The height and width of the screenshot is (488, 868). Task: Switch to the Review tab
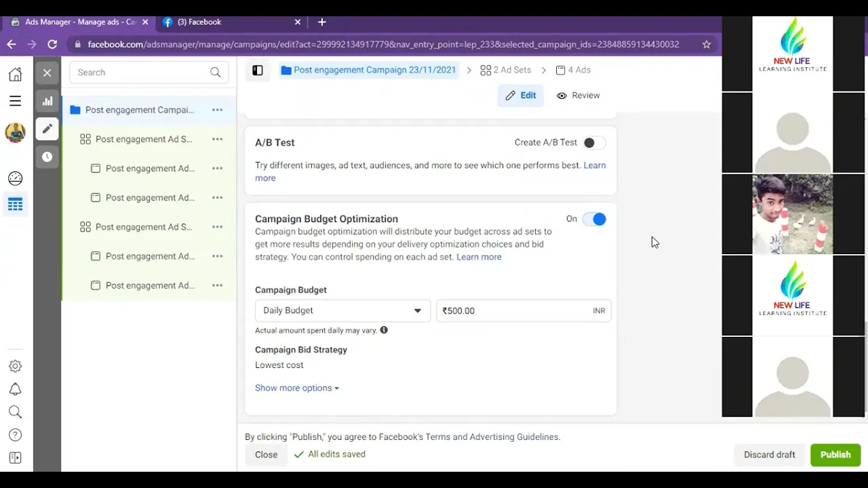578,96
